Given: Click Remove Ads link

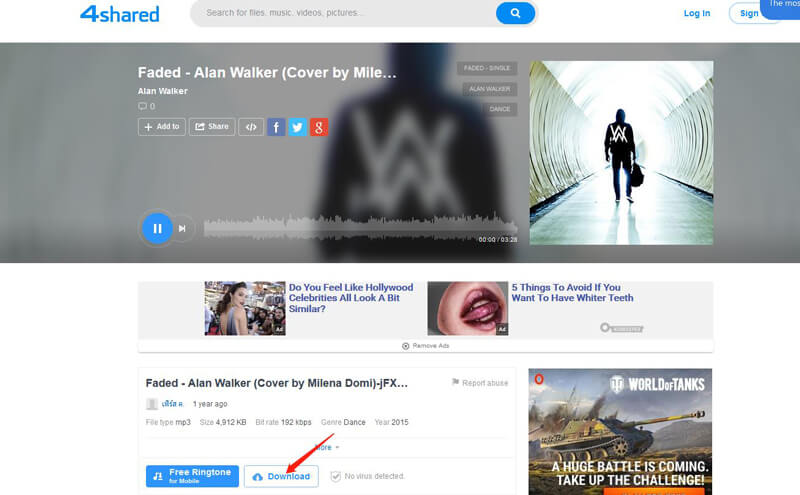Looking at the screenshot, I should click(x=426, y=346).
